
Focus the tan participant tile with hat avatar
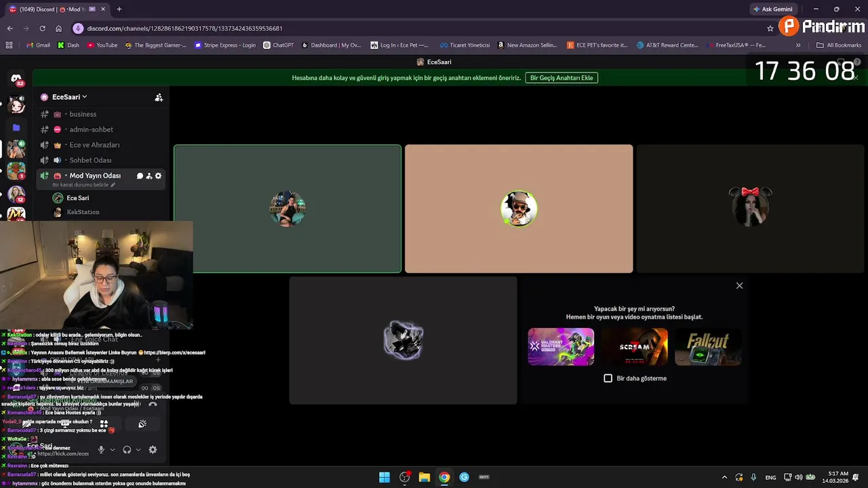coord(519,209)
